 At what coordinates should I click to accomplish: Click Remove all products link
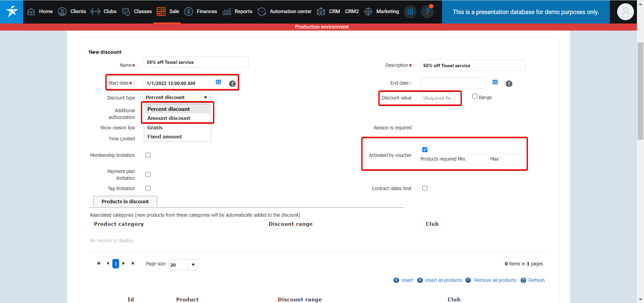click(x=495, y=280)
